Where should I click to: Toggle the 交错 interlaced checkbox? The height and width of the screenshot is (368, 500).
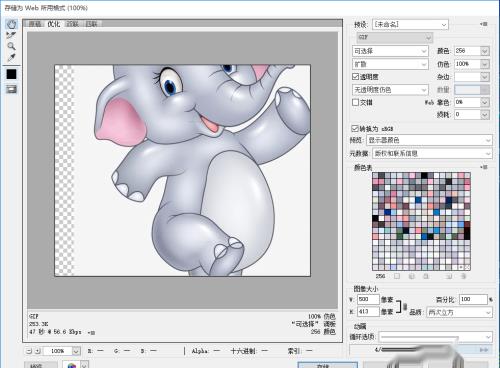pos(355,102)
